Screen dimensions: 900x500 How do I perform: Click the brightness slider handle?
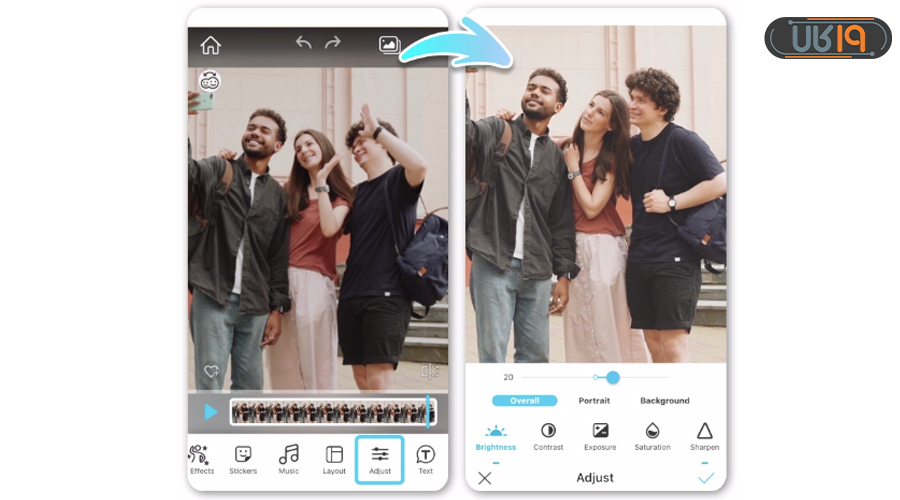click(x=613, y=377)
